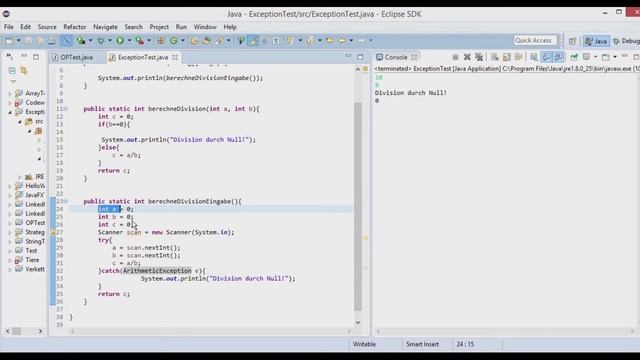This screenshot has width=640, height=360.
Task: Click the Open Perspective icon
Action: [572, 41]
